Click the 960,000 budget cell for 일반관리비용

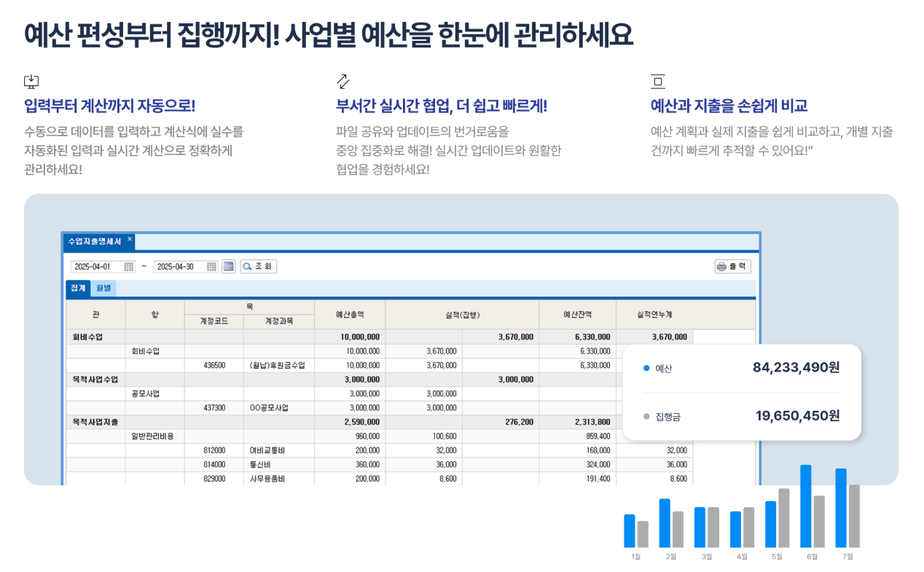350,436
